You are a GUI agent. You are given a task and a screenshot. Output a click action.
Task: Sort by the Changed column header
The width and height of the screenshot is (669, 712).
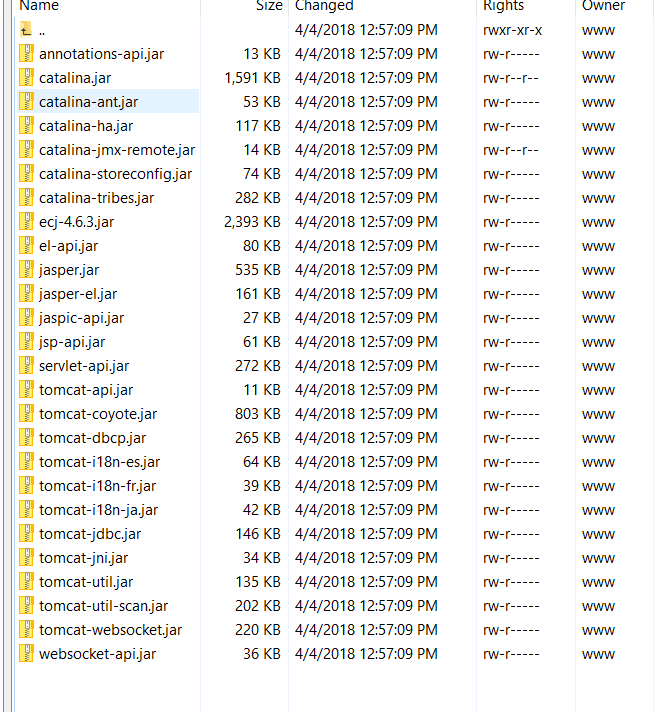pos(324,5)
